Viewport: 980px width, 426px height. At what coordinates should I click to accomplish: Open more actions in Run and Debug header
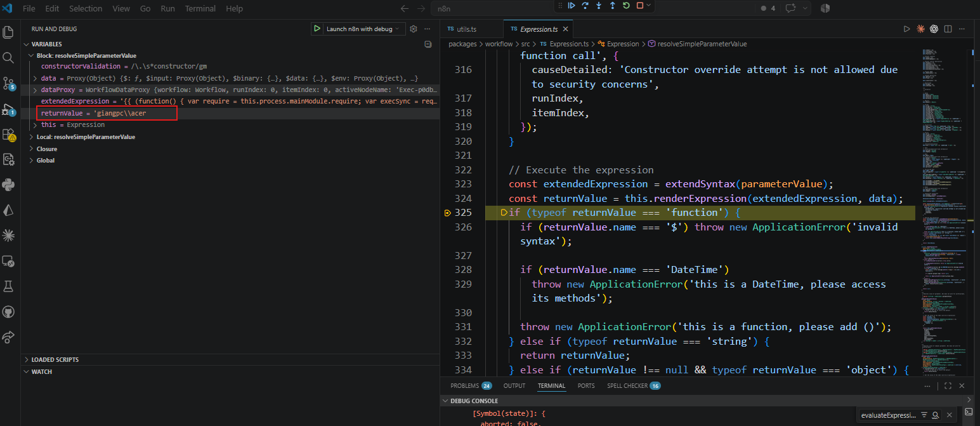(428, 29)
